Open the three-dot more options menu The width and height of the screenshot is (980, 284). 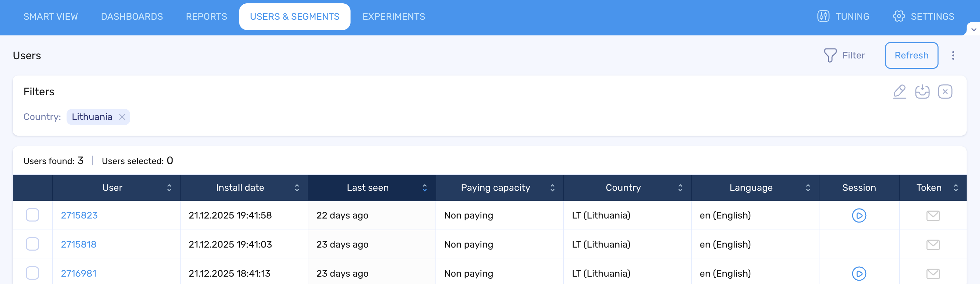(953, 55)
